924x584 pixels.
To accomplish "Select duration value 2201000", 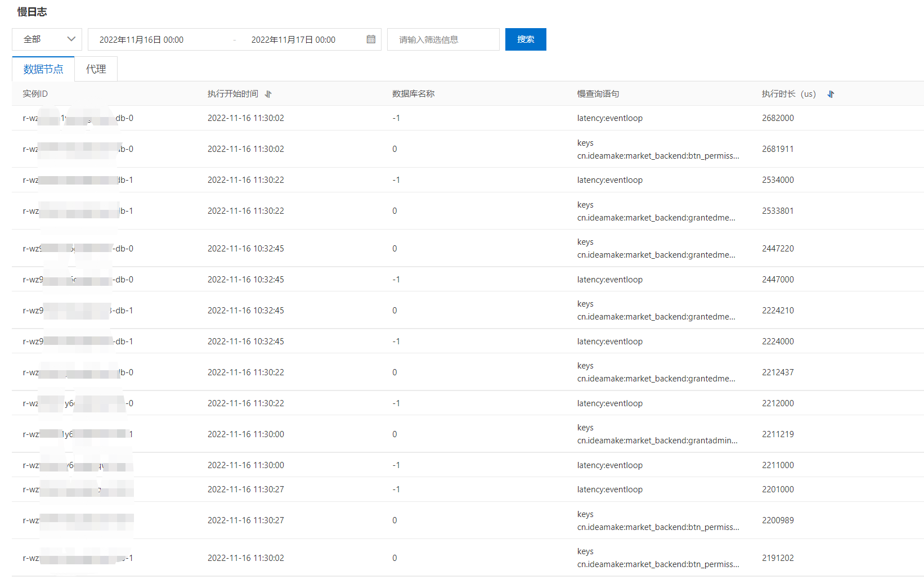I will click(x=778, y=489).
